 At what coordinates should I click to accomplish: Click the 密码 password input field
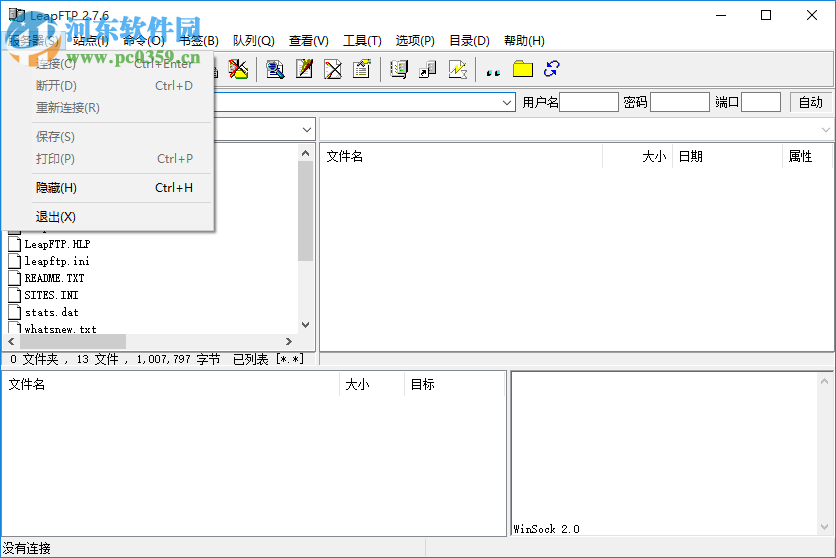(x=680, y=102)
